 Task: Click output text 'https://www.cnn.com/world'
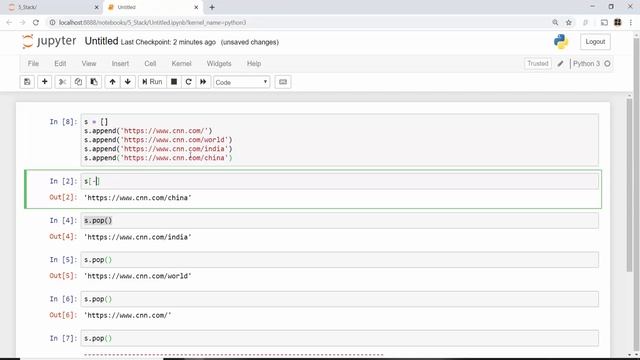[x=138, y=276]
